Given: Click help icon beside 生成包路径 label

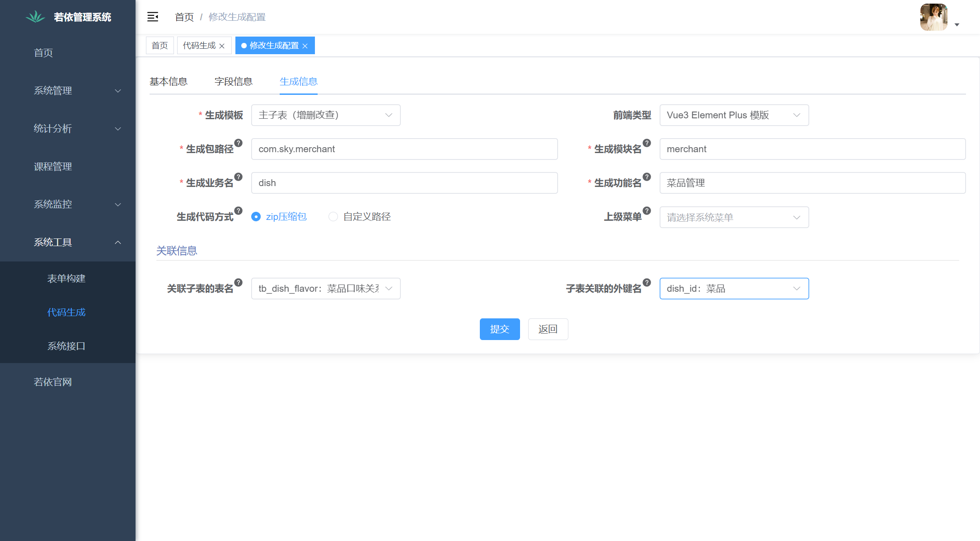Looking at the screenshot, I should pyautogui.click(x=239, y=143).
